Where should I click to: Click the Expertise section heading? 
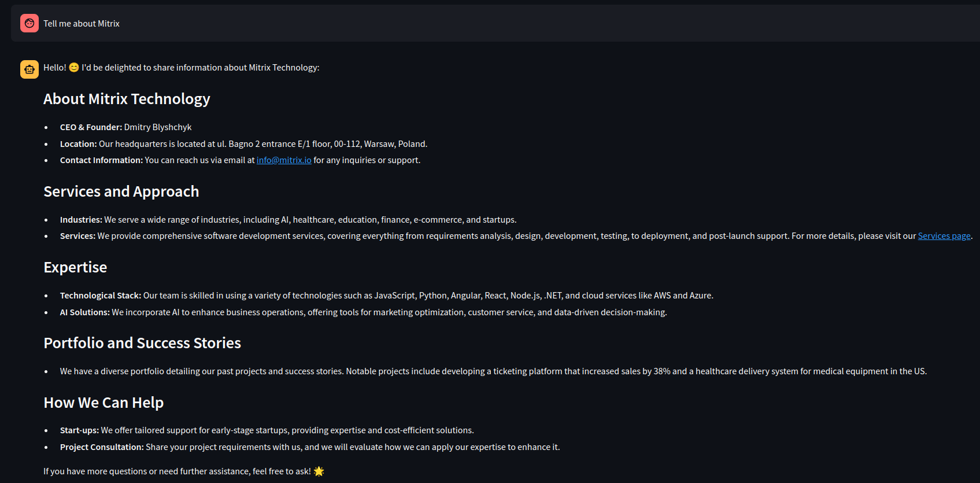click(75, 267)
